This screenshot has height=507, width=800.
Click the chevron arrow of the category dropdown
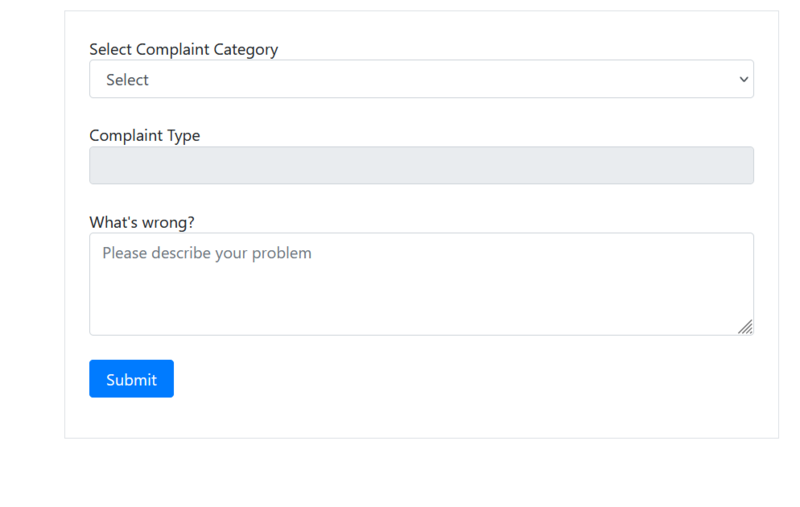(743, 80)
